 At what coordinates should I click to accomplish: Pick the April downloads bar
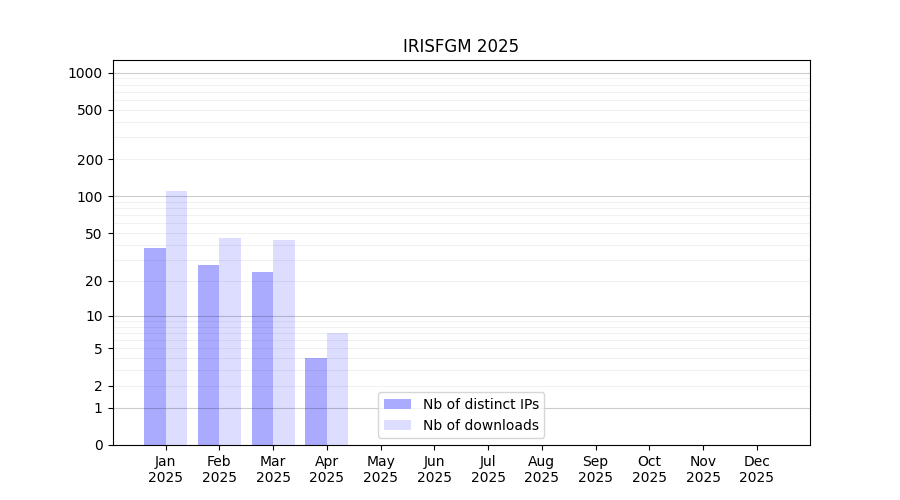(x=337, y=389)
